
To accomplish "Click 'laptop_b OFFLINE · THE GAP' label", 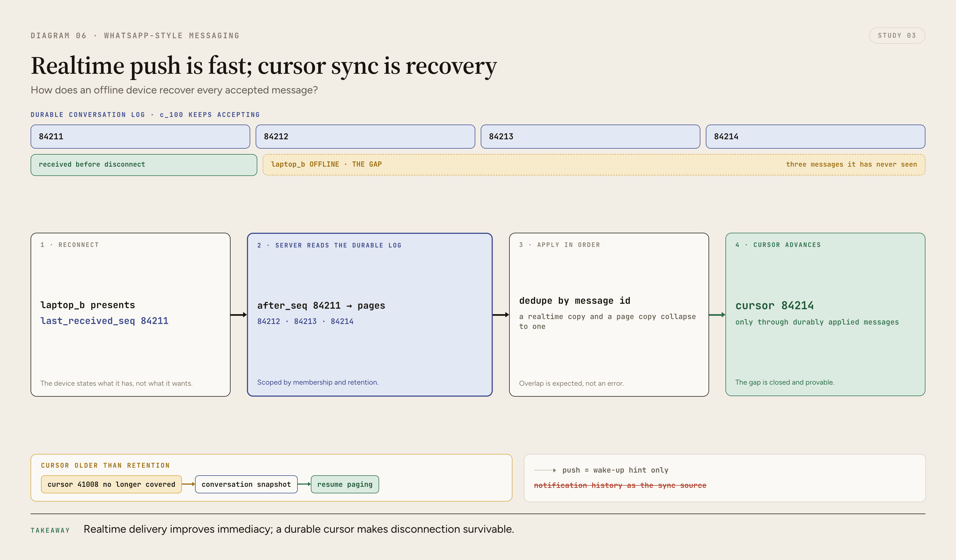I will [x=326, y=164].
